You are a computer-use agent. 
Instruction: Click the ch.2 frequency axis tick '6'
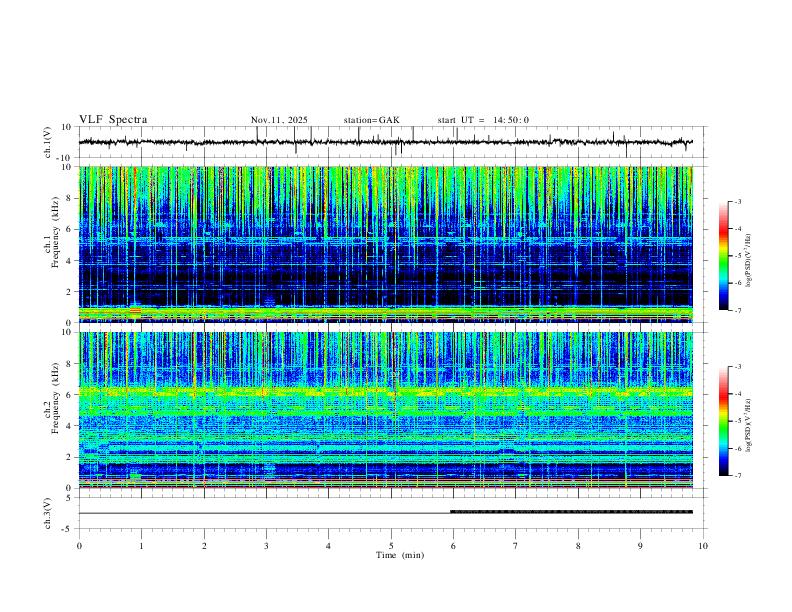click(69, 395)
